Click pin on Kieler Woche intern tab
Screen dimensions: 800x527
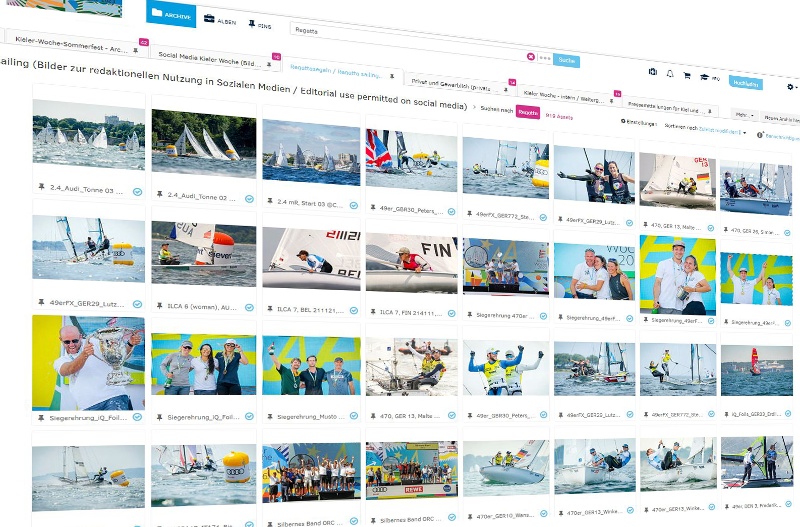[611, 101]
